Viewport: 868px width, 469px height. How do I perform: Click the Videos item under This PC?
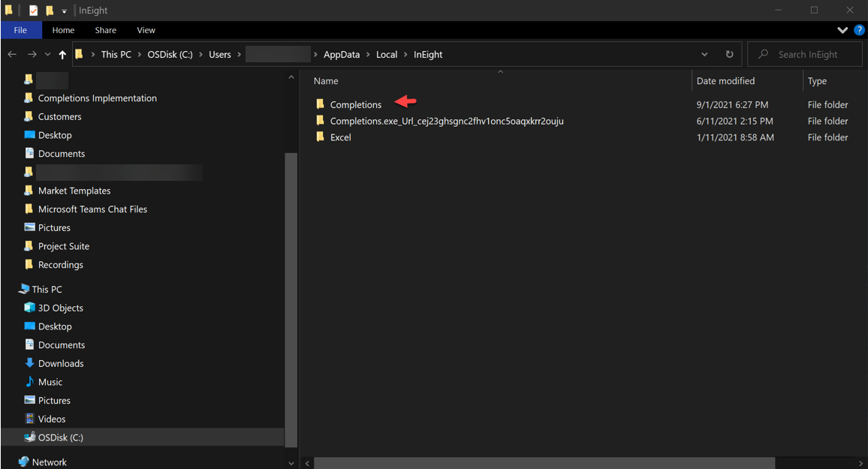tap(51, 419)
